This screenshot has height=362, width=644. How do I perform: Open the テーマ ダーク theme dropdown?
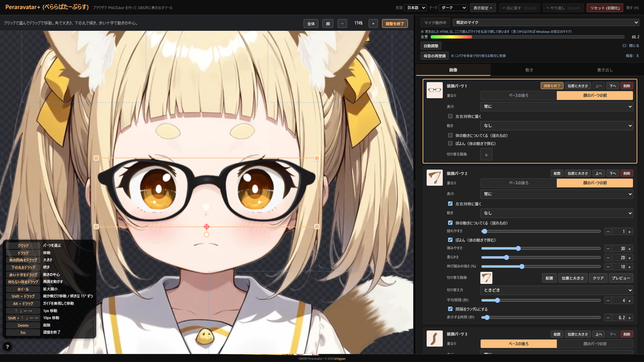tap(453, 8)
